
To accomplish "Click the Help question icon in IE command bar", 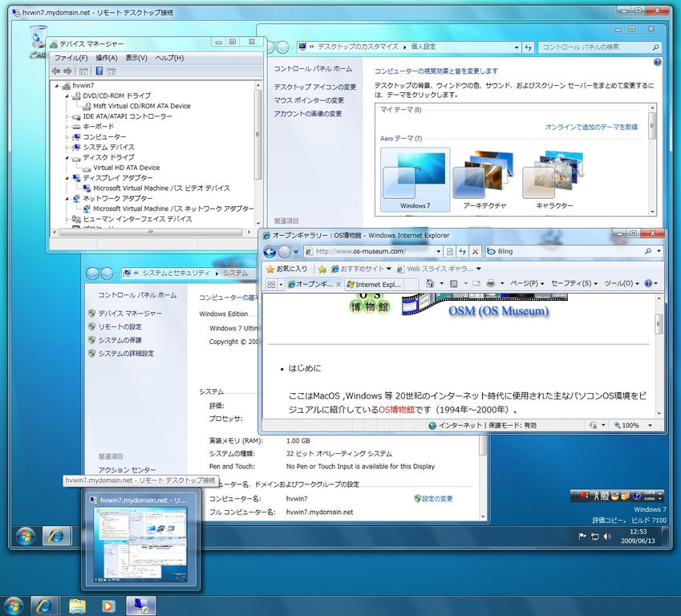I will tap(648, 283).
